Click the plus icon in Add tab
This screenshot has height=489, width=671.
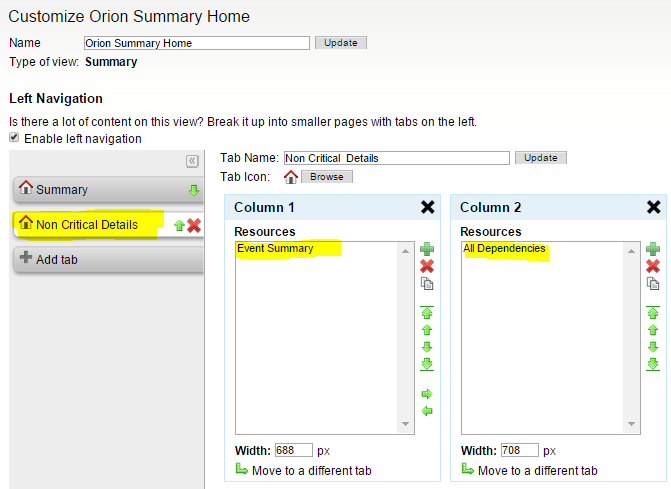[x=26, y=257]
